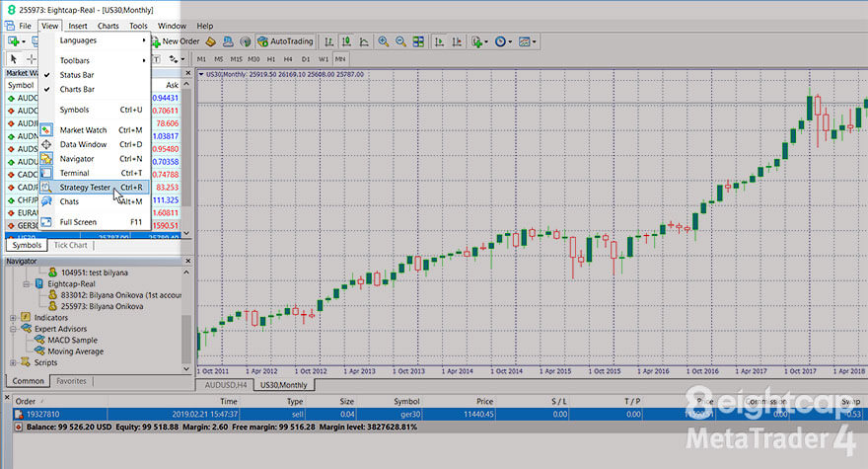Open the Help menu

tap(205, 26)
